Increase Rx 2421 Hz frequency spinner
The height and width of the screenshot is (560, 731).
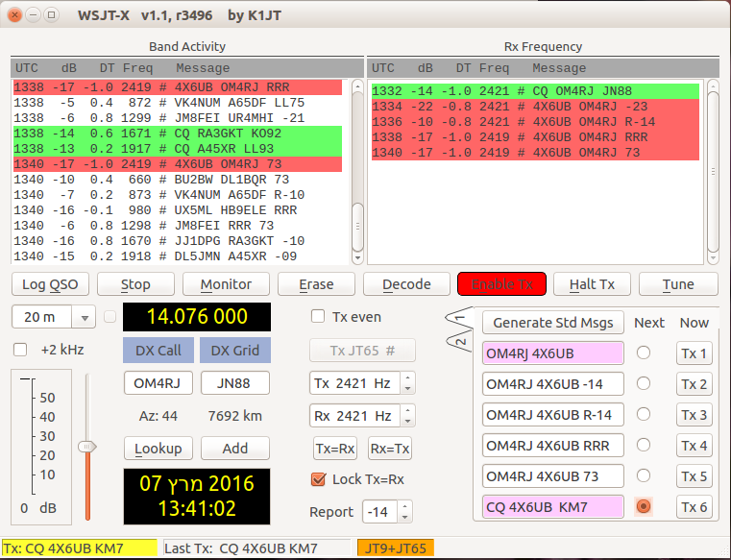point(407,410)
